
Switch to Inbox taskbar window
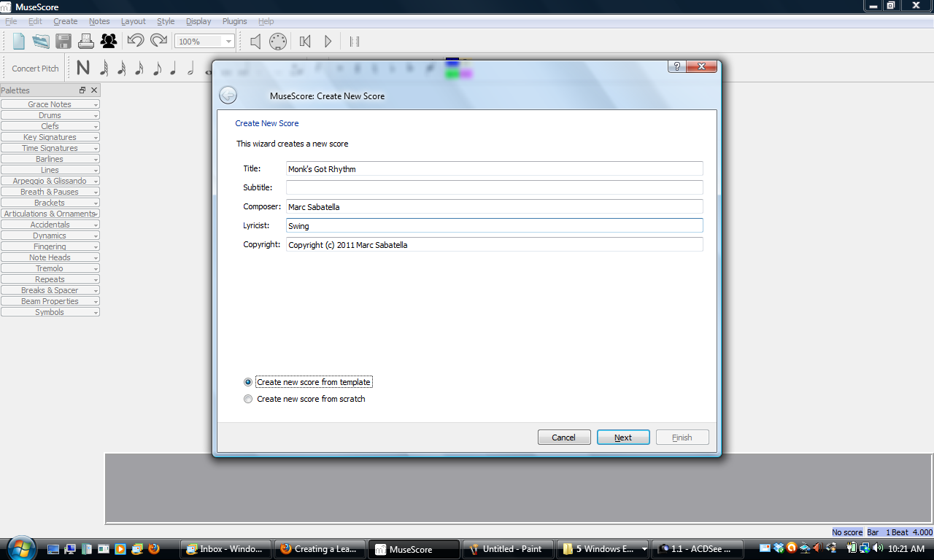pos(225,549)
